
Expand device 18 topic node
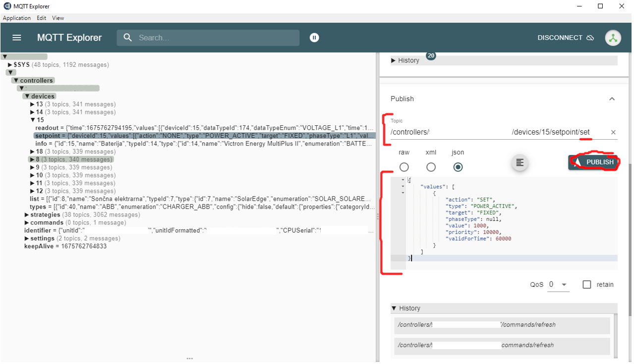[33, 152]
